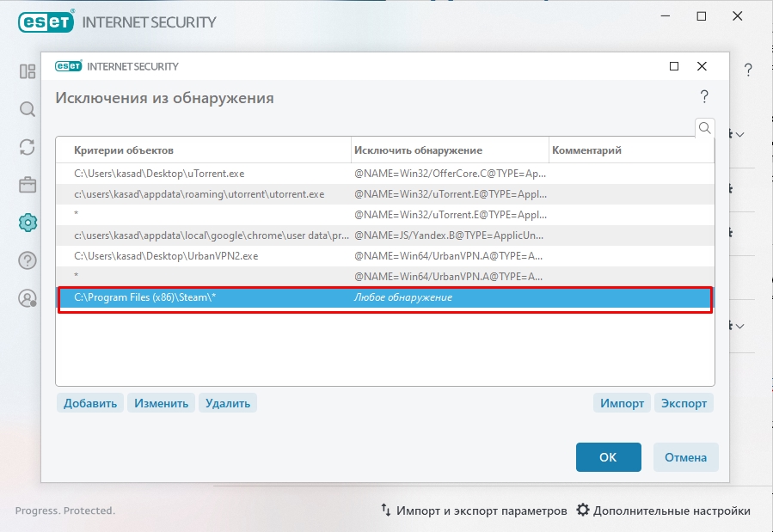
Task: Open the Overview dashboard sidebar icon
Action: pos(28,70)
